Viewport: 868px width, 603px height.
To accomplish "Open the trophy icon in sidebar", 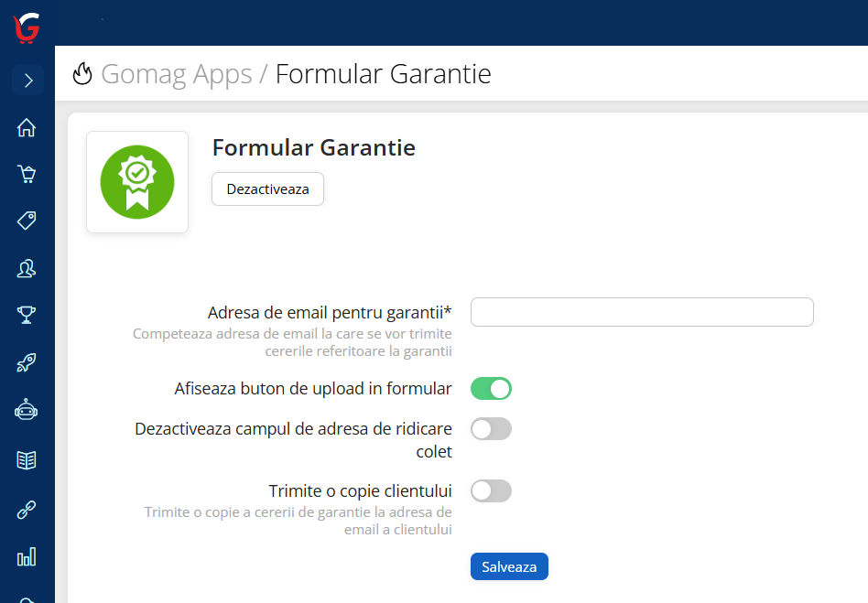I will click(27, 315).
